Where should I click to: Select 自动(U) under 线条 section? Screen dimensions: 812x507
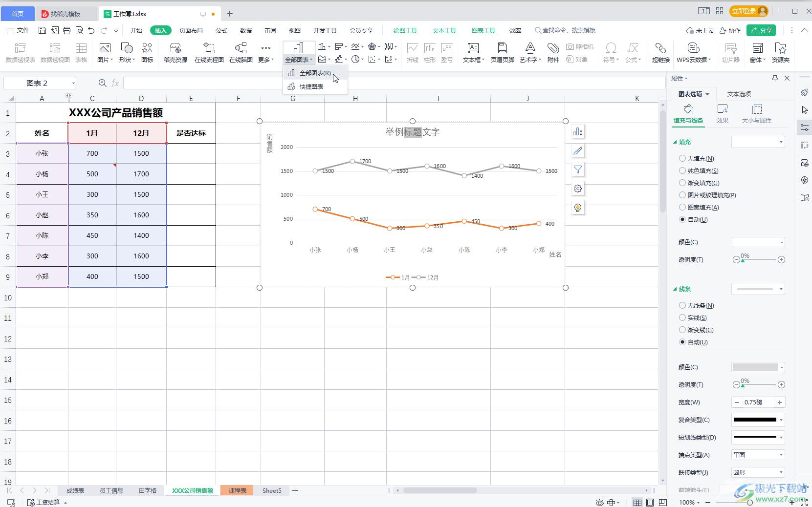(x=693, y=342)
